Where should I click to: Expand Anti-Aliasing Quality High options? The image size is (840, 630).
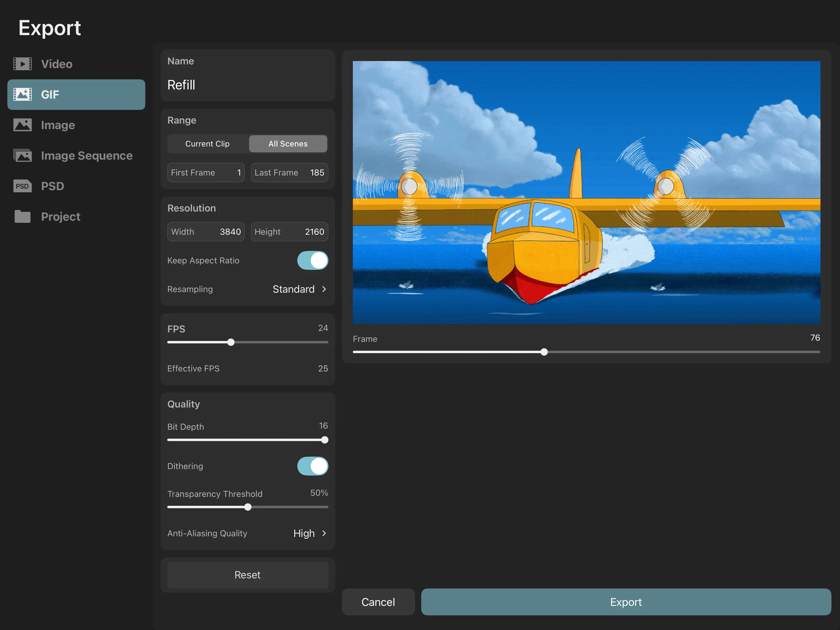pos(324,533)
